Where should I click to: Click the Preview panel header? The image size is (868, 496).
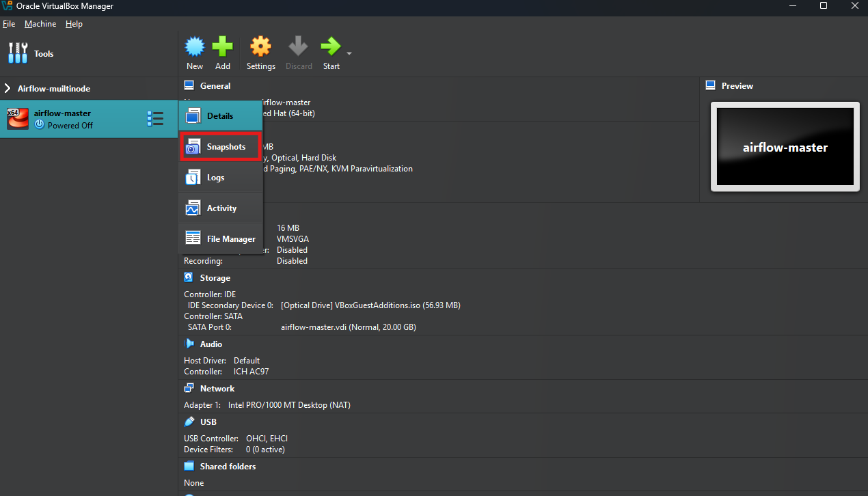click(737, 86)
